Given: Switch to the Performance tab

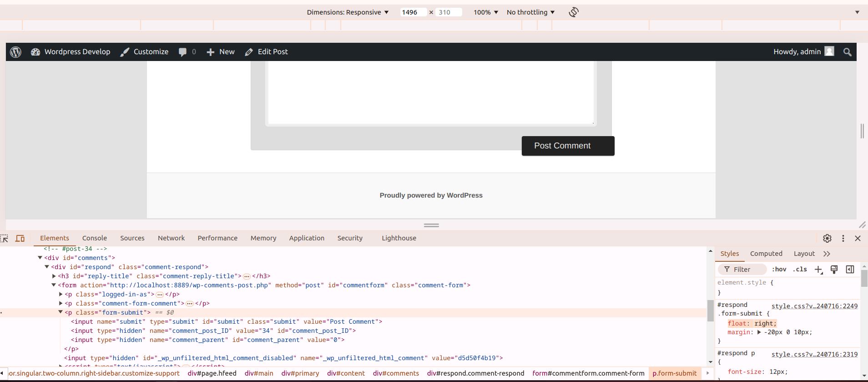Looking at the screenshot, I should point(217,238).
